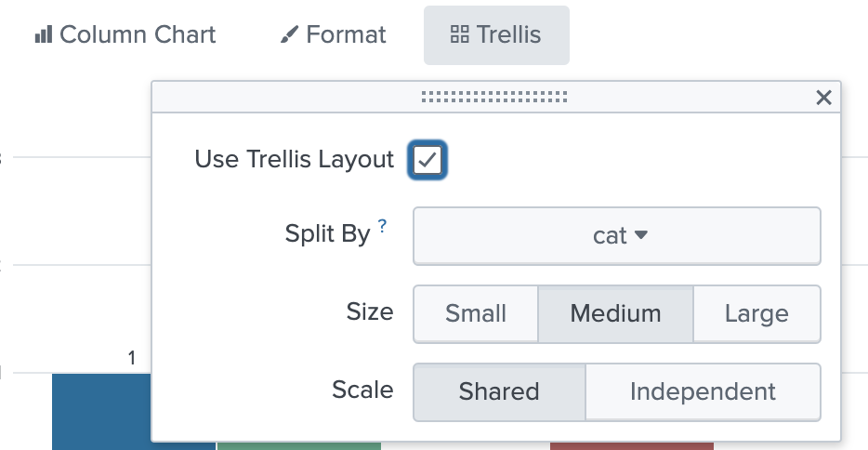Open the Format options menu
The width and height of the screenshot is (868, 450).
click(334, 34)
